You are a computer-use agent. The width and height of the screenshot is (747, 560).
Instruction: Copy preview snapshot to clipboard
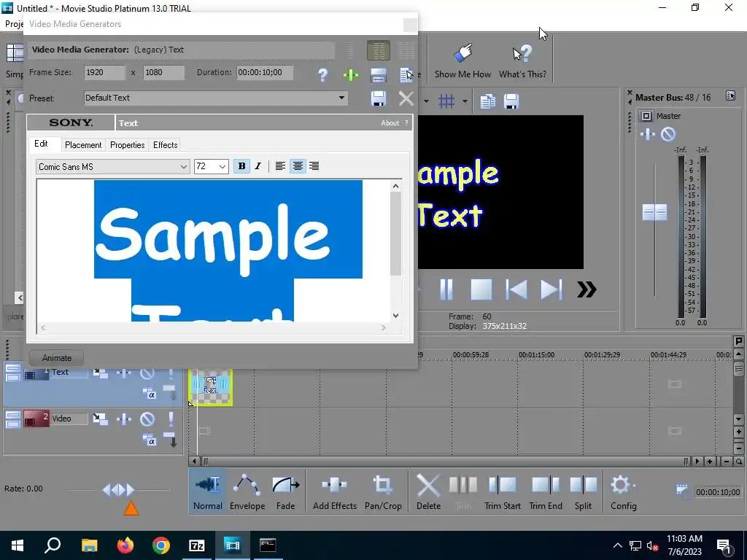[487, 101]
